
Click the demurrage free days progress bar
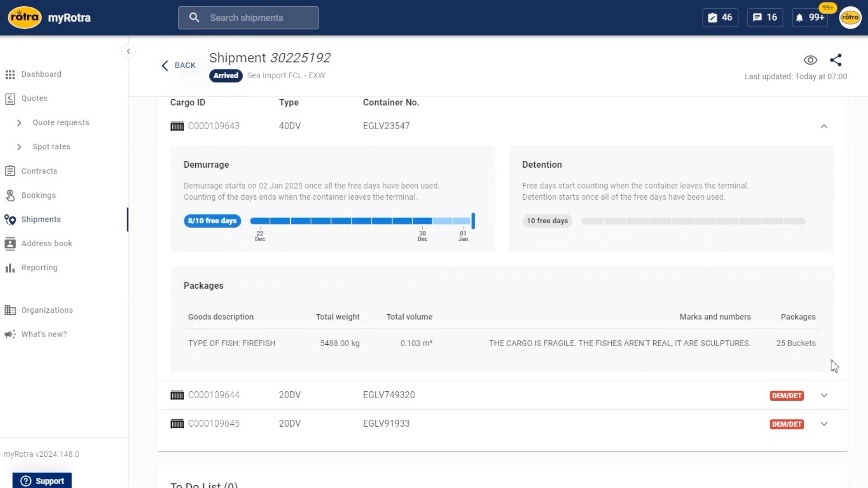point(361,221)
